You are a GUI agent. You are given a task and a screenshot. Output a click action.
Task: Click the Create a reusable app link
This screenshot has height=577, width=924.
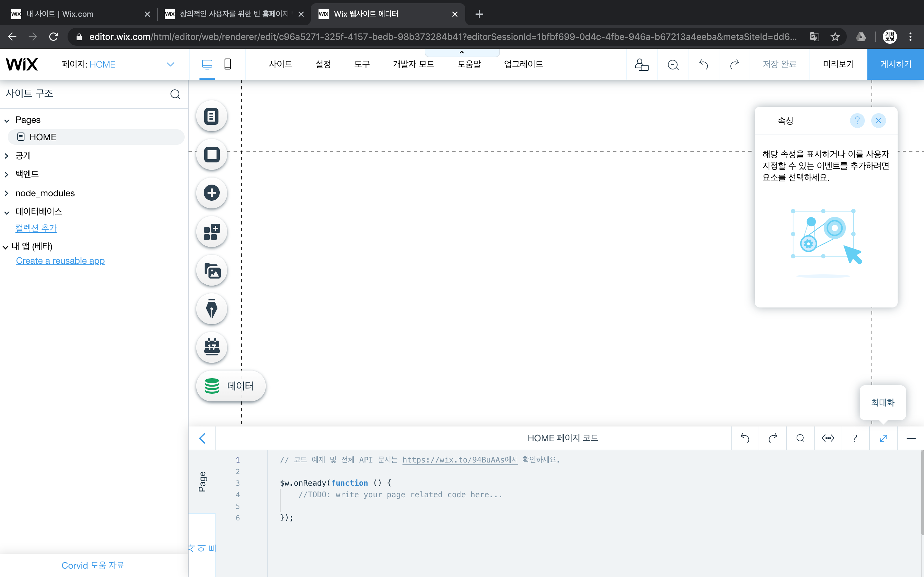pyautogui.click(x=60, y=261)
